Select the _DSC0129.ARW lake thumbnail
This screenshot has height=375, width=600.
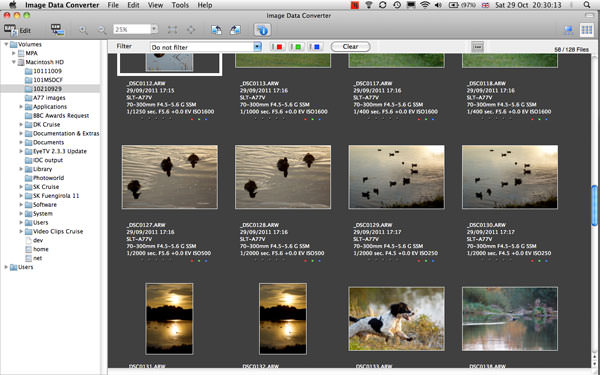point(396,177)
